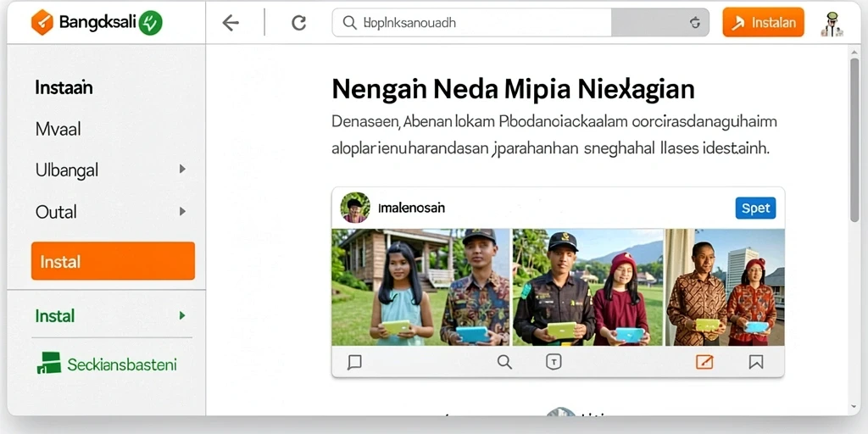
Task: Click the Imalenosan username
Action: point(411,209)
